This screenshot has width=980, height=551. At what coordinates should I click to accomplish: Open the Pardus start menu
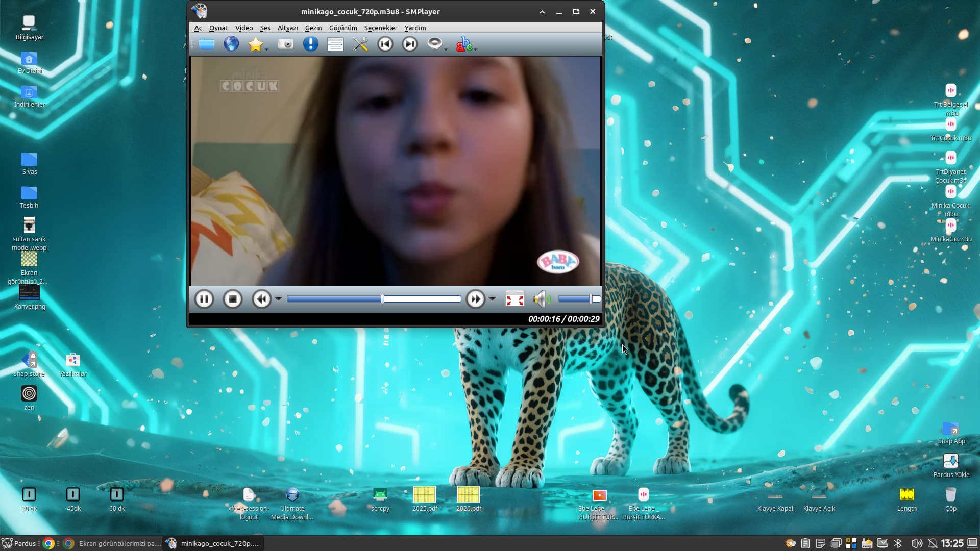tap(19, 543)
